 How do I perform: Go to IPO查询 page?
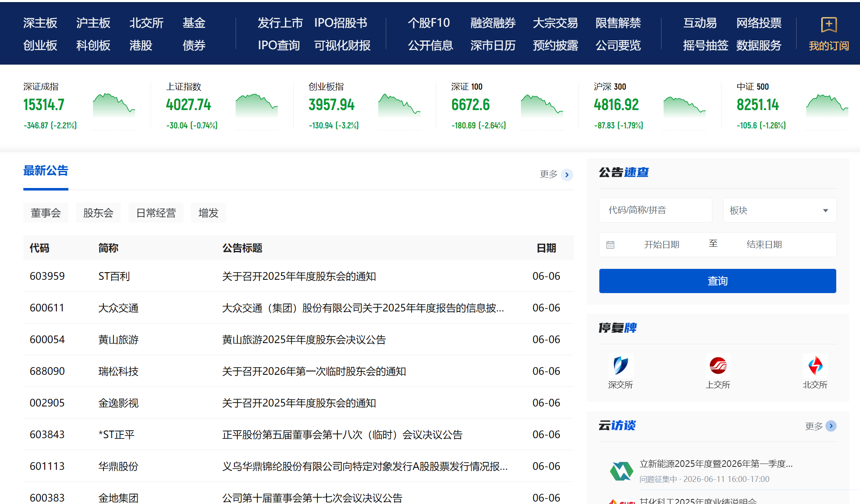(279, 45)
